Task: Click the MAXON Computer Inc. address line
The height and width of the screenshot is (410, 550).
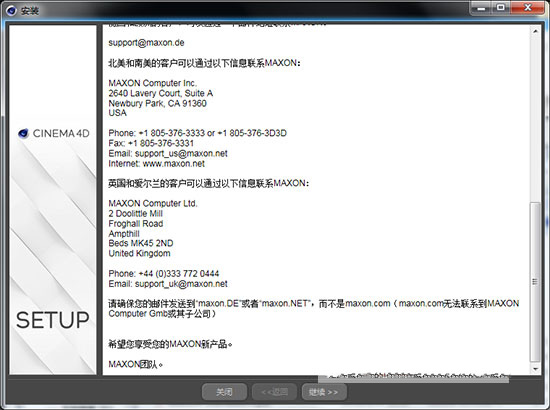Action: tap(153, 83)
